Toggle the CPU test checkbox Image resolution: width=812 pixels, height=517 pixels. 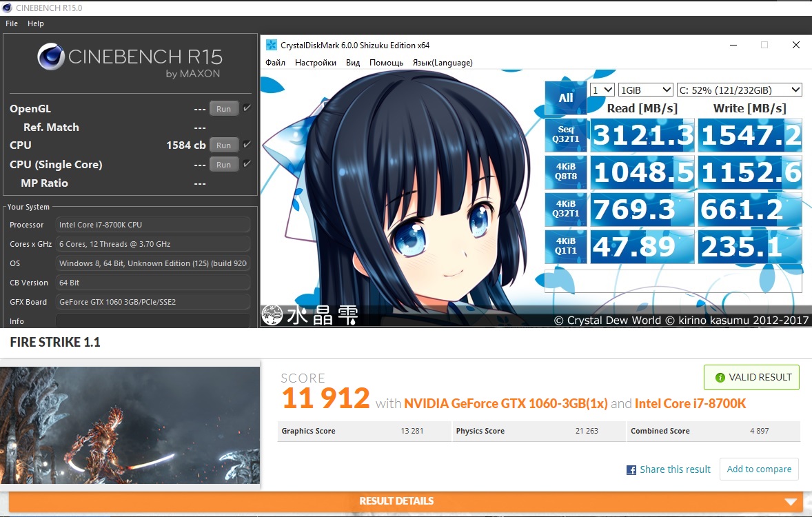pyautogui.click(x=247, y=144)
